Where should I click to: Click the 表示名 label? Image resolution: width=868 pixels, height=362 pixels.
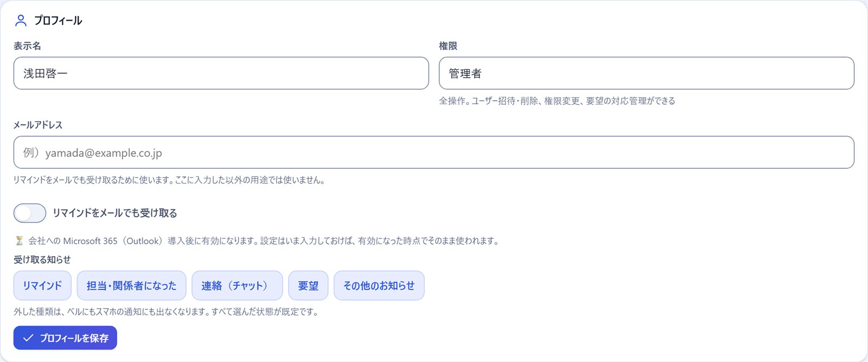click(x=27, y=46)
